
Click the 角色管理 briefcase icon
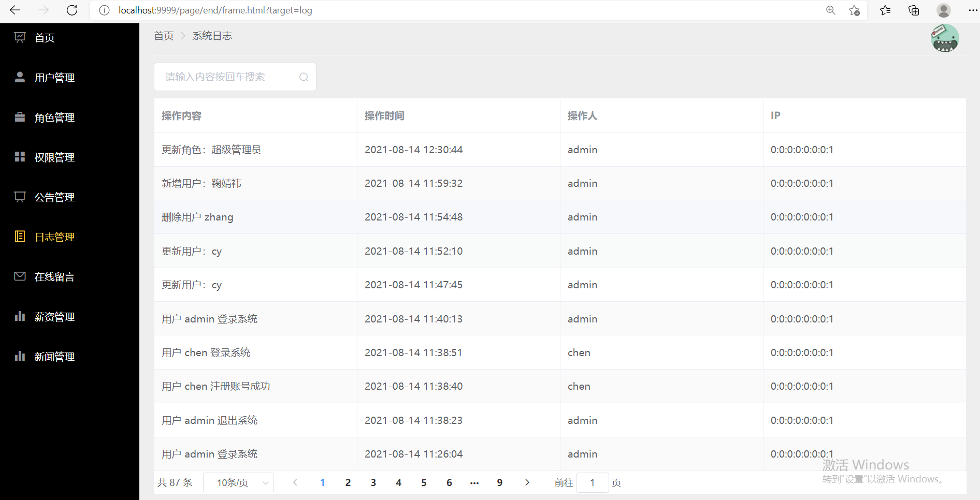tap(20, 117)
